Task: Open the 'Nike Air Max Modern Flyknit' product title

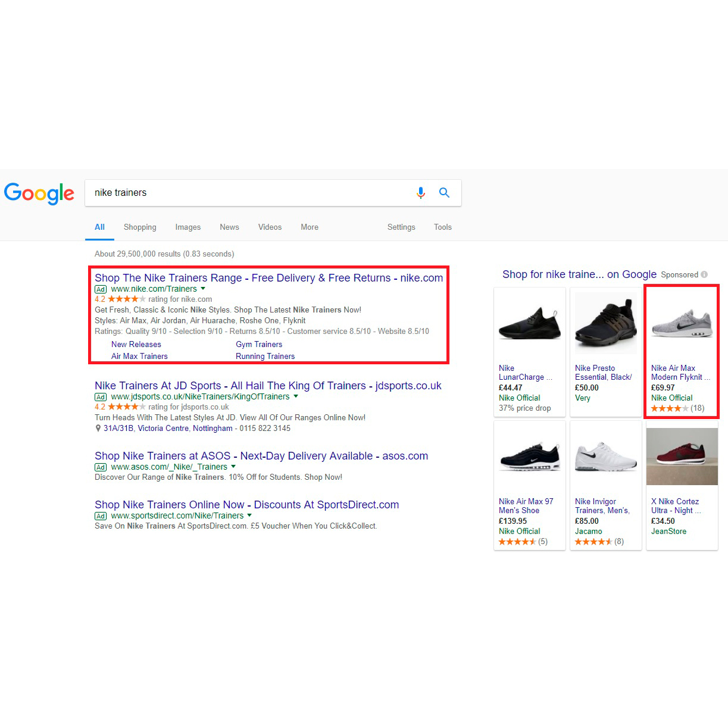Action: [680, 373]
